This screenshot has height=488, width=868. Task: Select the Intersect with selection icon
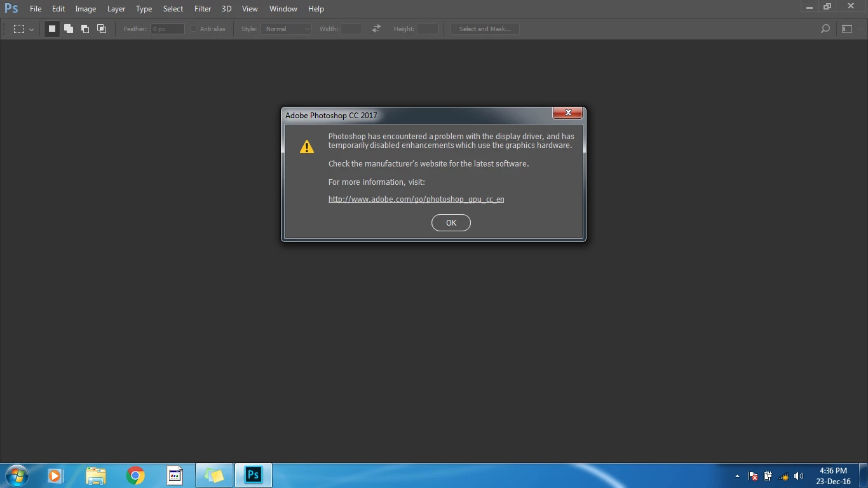click(102, 29)
